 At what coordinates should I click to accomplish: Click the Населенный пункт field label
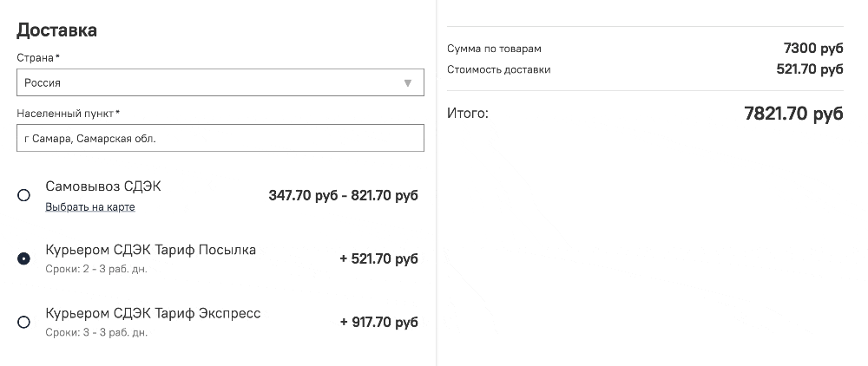pos(67,113)
